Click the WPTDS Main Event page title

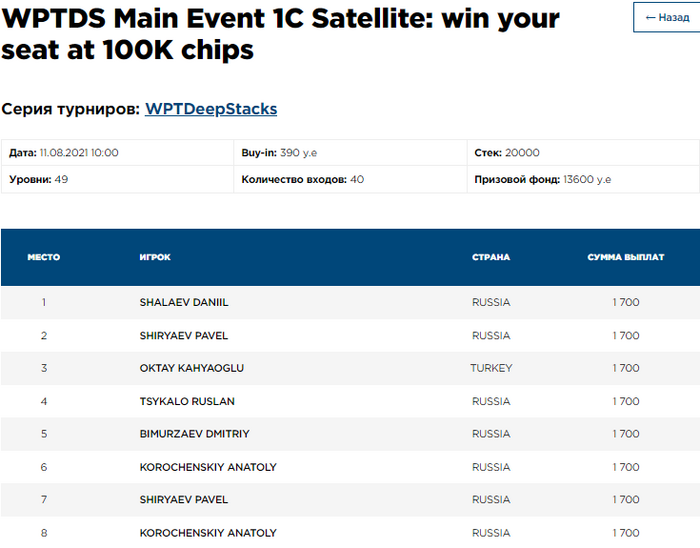point(280,33)
